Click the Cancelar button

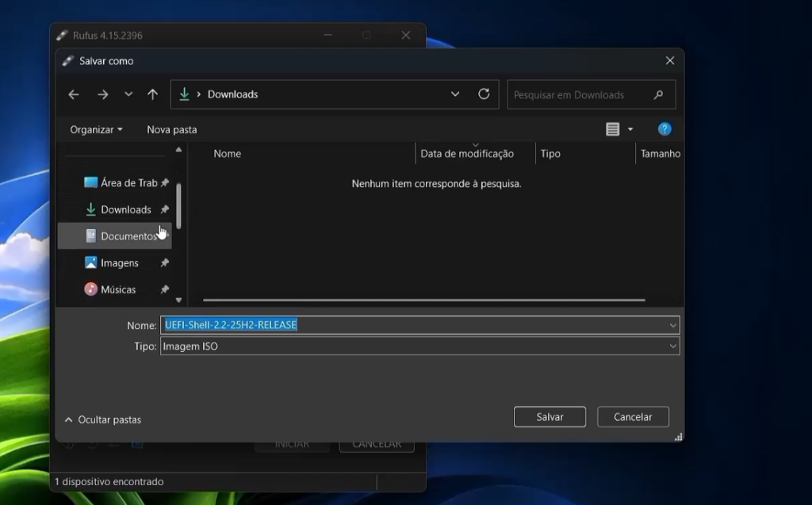coord(633,417)
